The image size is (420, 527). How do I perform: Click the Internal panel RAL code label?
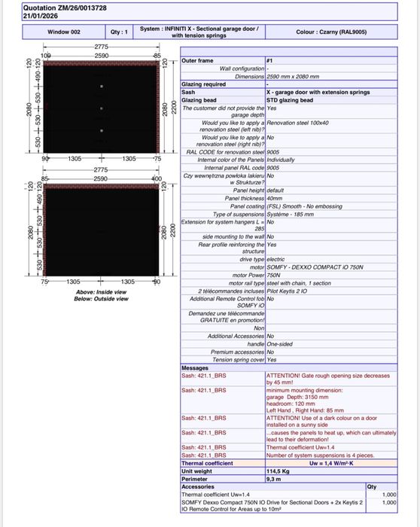234,168
